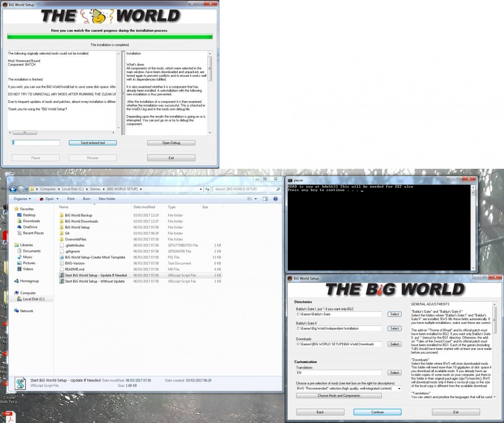Image resolution: width=504 pixels, height=423 pixels.
Task: Open Pictures library in navigation pane
Action: [x=29, y=263]
